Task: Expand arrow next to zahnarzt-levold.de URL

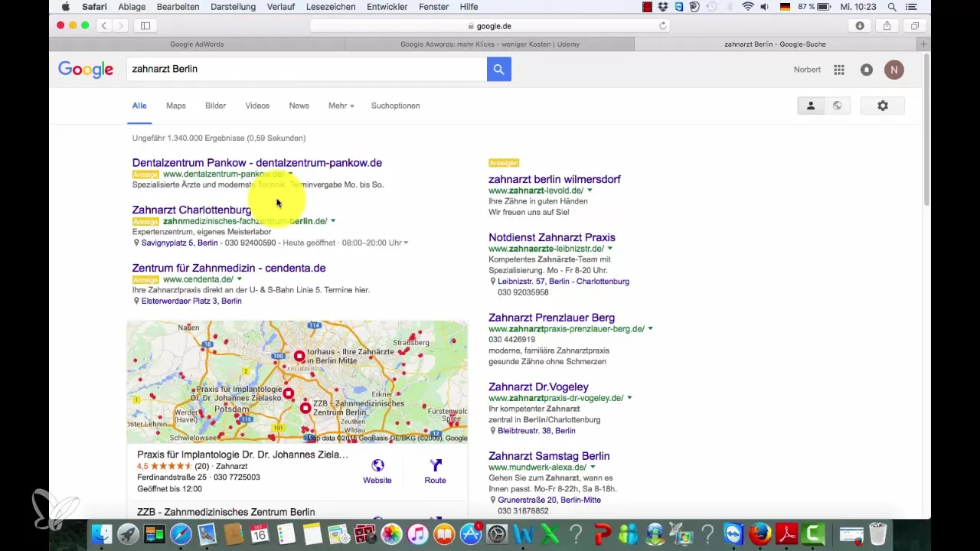Action: (590, 191)
